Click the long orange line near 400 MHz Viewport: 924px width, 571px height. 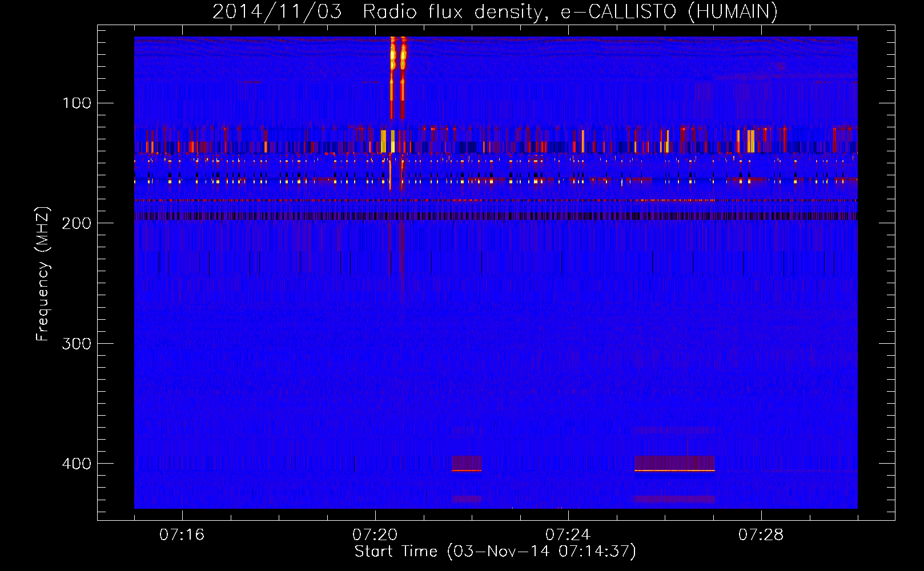pyautogui.click(x=674, y=471)
